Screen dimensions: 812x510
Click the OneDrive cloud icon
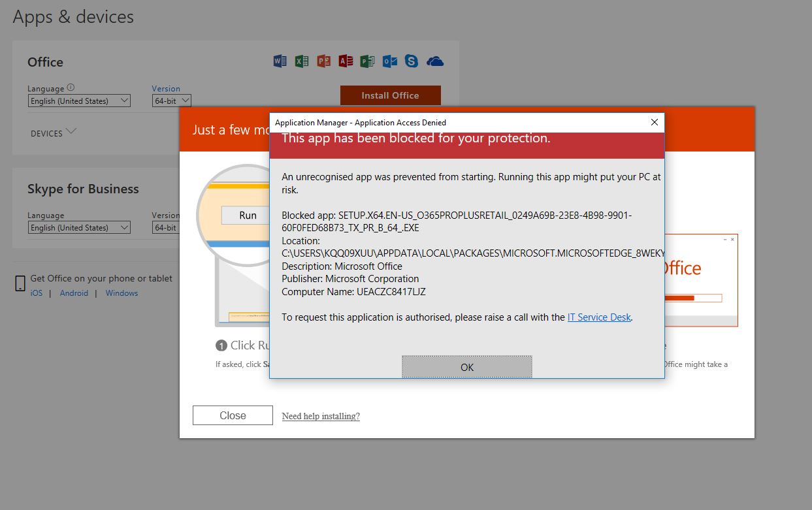435,61
